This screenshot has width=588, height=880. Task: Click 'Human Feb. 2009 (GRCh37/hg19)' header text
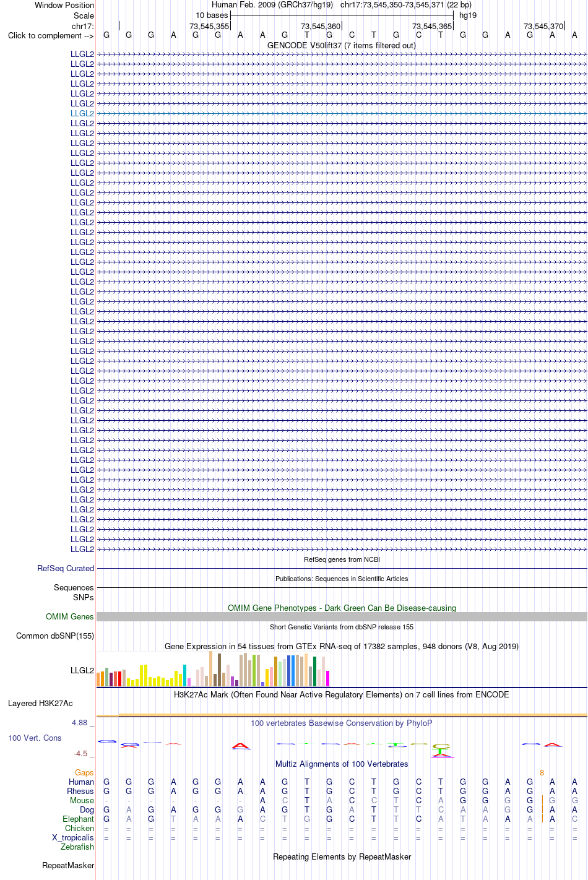coord(272,5)
